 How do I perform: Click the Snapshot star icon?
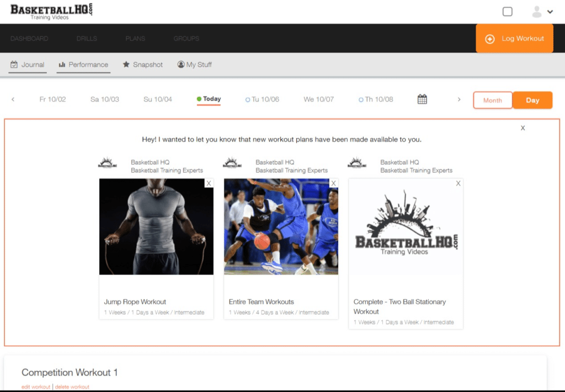click(x=126, y=65)
